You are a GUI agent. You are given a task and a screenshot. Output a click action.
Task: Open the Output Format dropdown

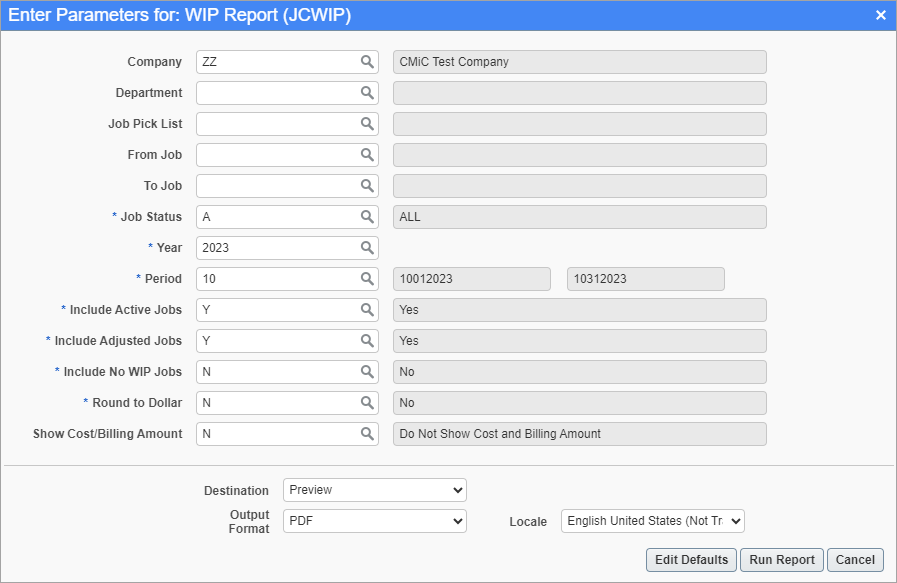tap(375, 521)
